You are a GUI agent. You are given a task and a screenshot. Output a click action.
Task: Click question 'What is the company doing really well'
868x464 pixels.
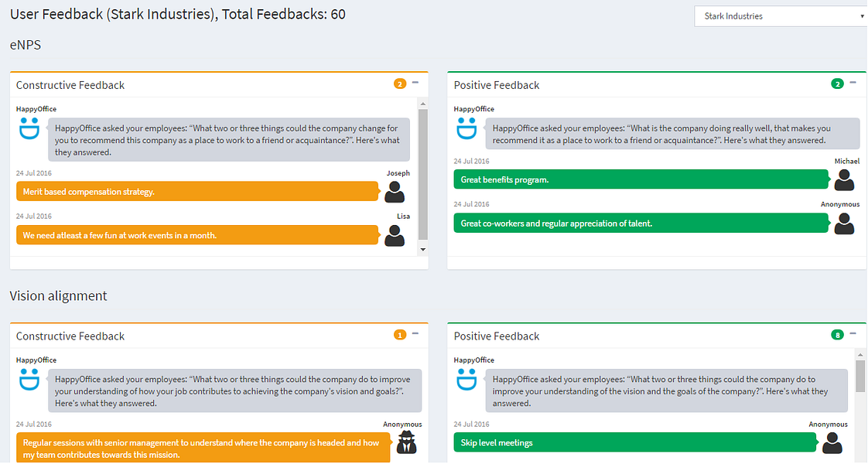tap(672, 134)
